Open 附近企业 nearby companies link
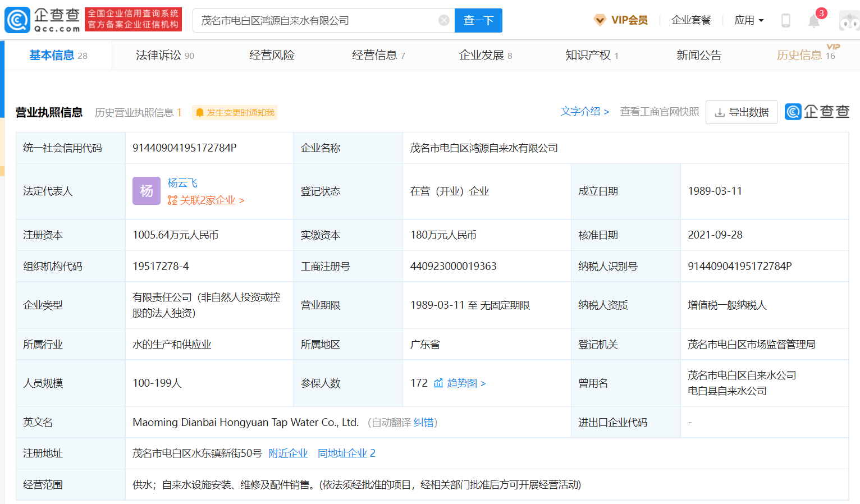The height and width of the screenshot is (504, 860). coord(288,453)
